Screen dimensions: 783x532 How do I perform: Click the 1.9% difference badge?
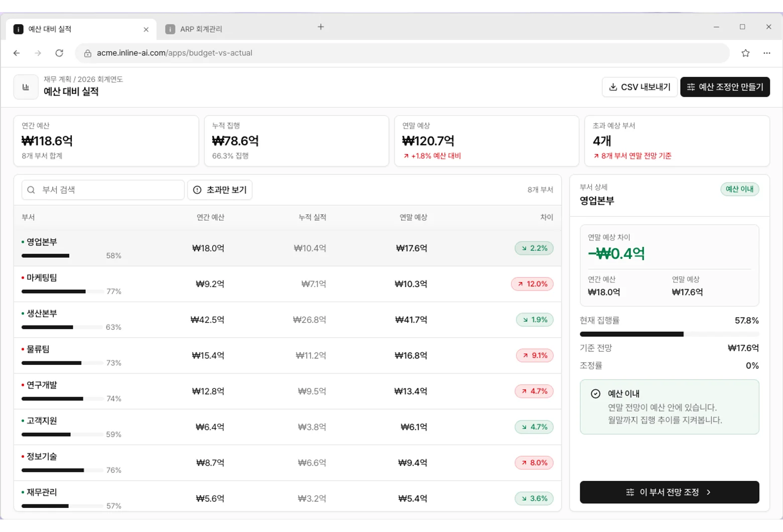[x=535, y=320]
